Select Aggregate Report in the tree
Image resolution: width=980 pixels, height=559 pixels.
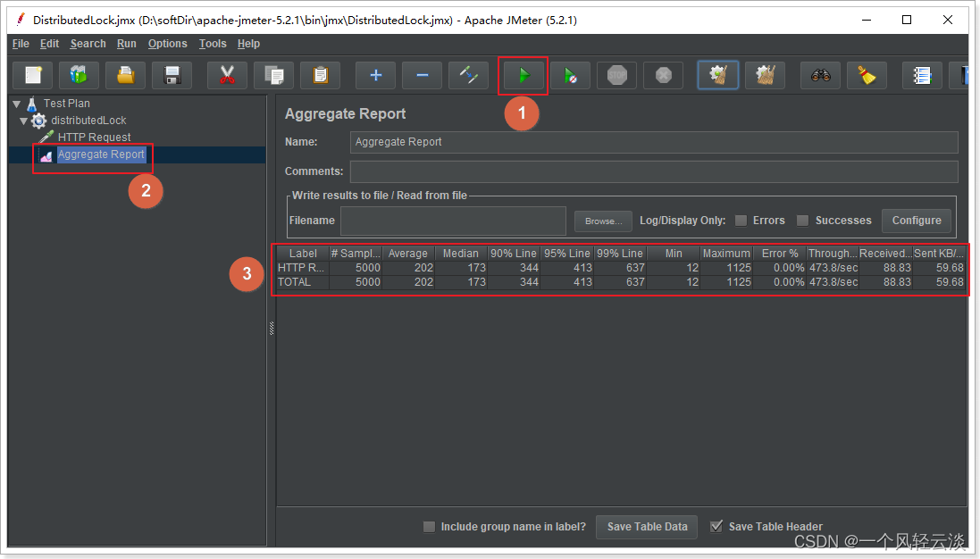coord(101,154)
